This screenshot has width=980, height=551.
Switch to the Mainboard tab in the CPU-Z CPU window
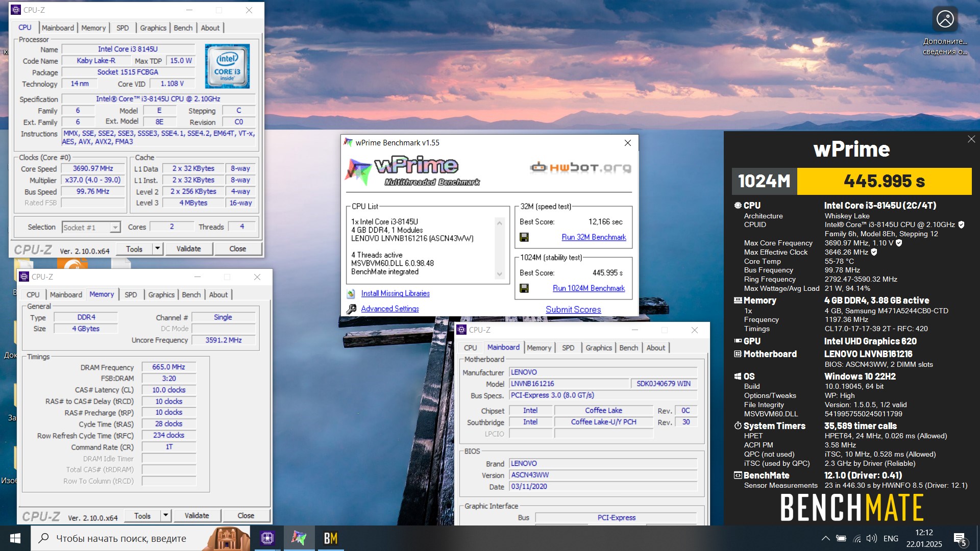point(58,28)
